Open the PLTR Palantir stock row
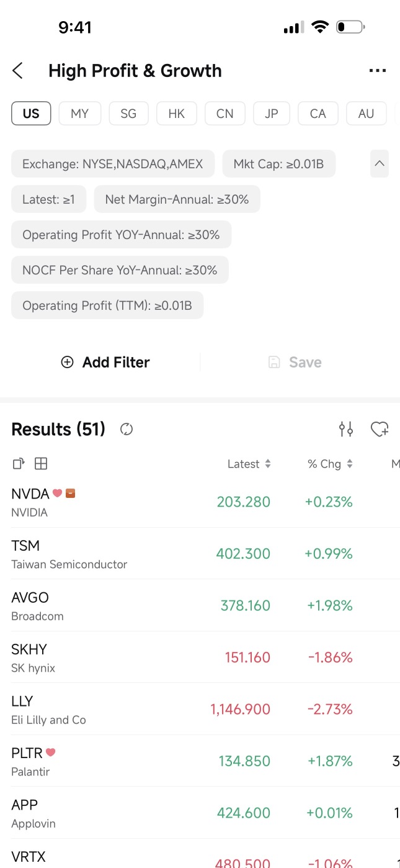 click(x=200, y=761)
